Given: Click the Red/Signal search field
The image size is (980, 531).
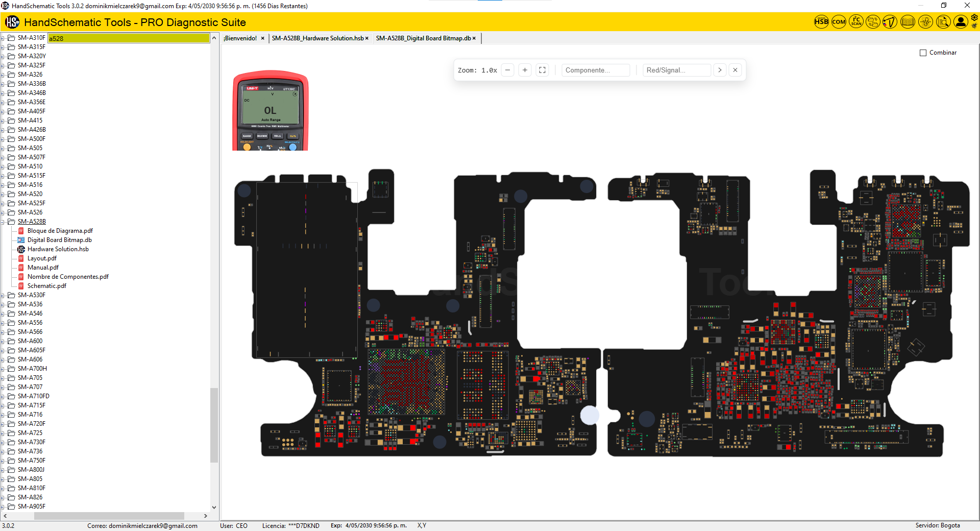Looking at the screenshot, I should (677, 70).
